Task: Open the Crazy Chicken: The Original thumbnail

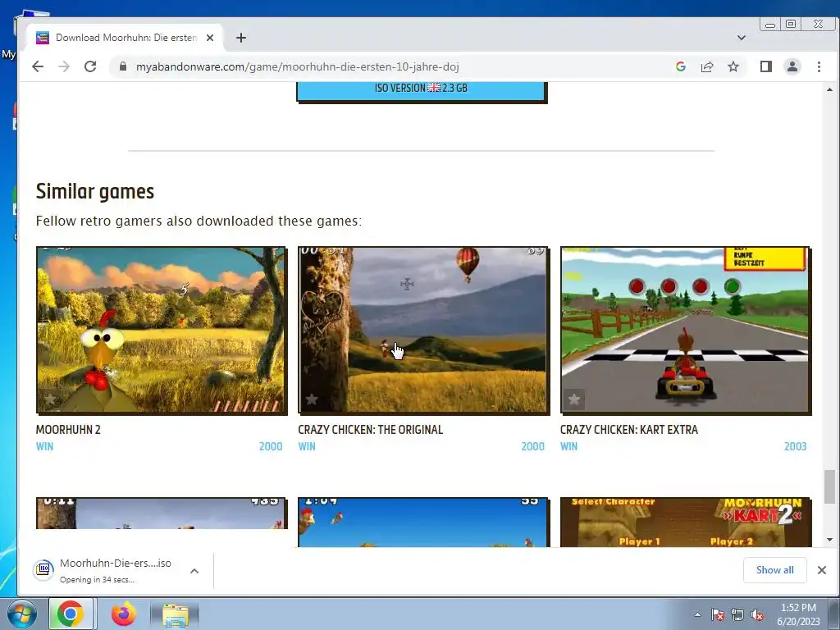Action: 423,330
